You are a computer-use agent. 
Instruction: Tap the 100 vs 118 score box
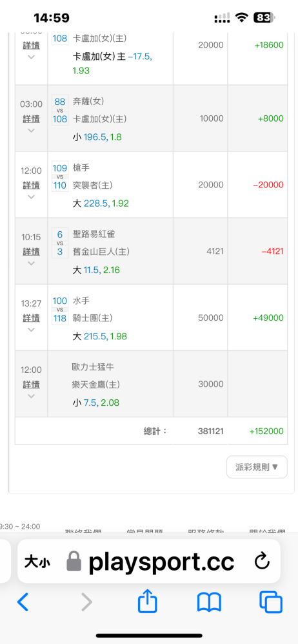[60, 309]
